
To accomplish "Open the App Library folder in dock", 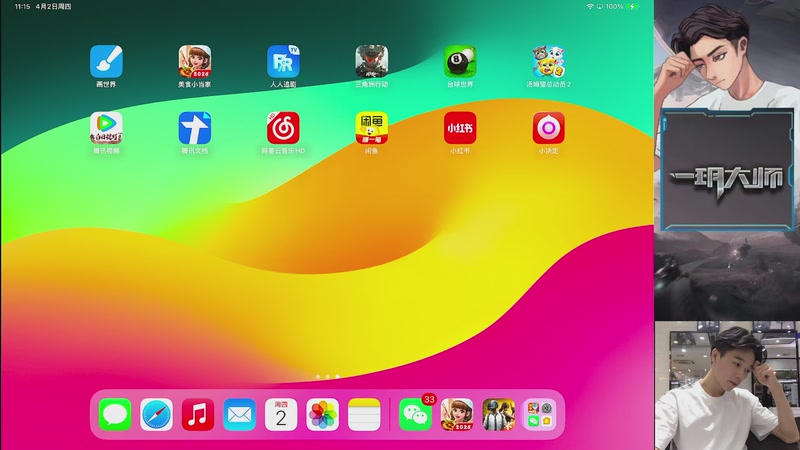I will point(540,414).
